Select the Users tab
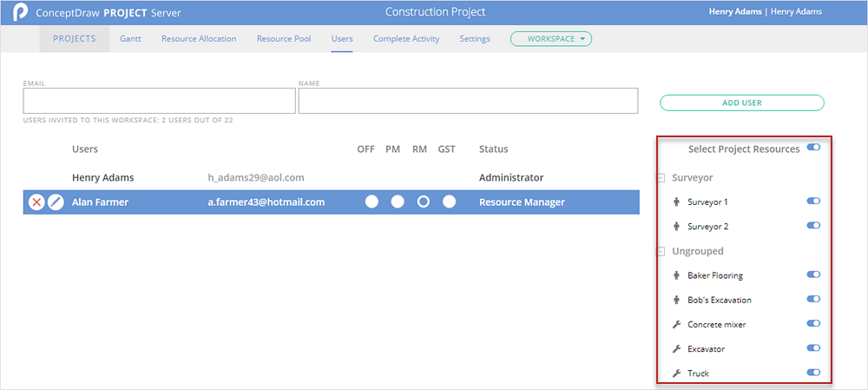Viewport: 868px width, 390px height. 342,39
